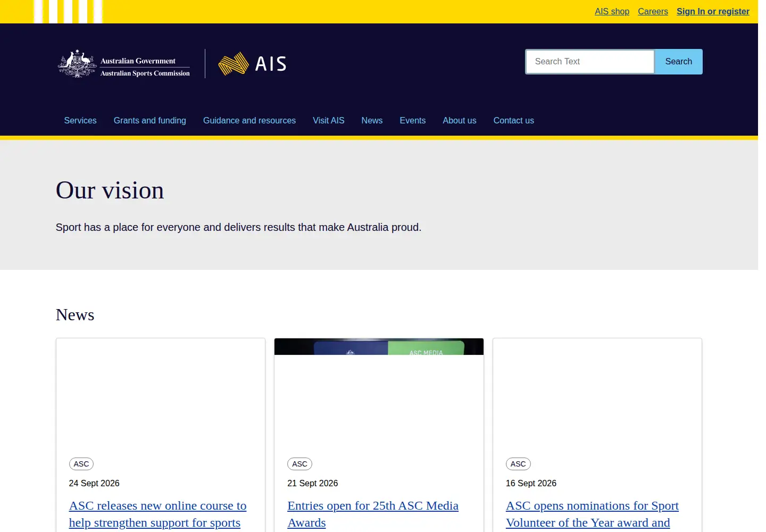The height and width of the screenshot is (532, 766).
Task: Click the Search button
Action: (678, 62)
